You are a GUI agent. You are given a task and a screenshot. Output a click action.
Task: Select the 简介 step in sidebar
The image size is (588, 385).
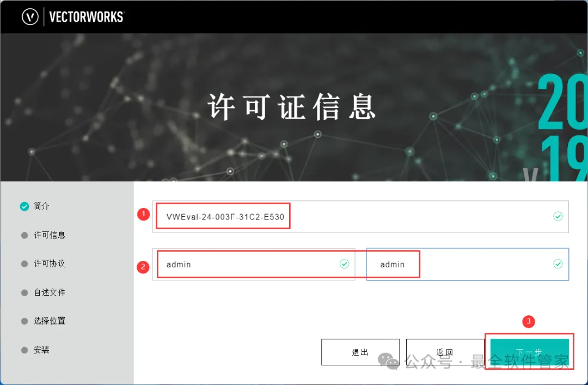[x=34, y=206]
